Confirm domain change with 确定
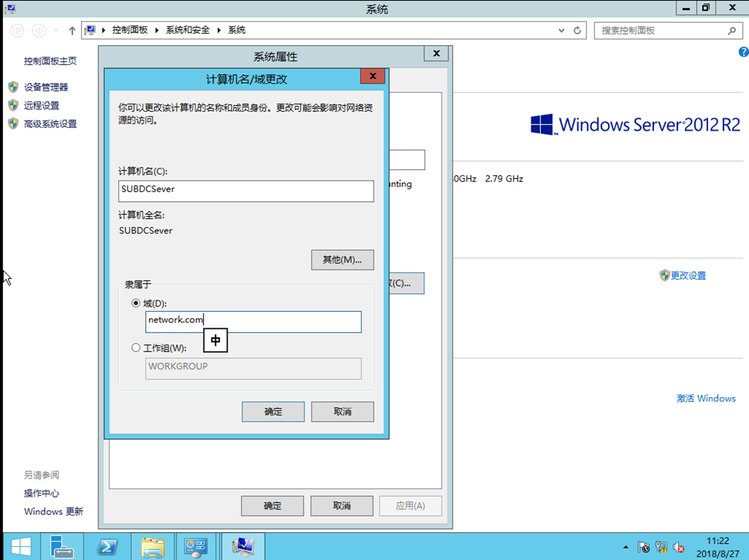The image size is (749, 560). point(273,412)
